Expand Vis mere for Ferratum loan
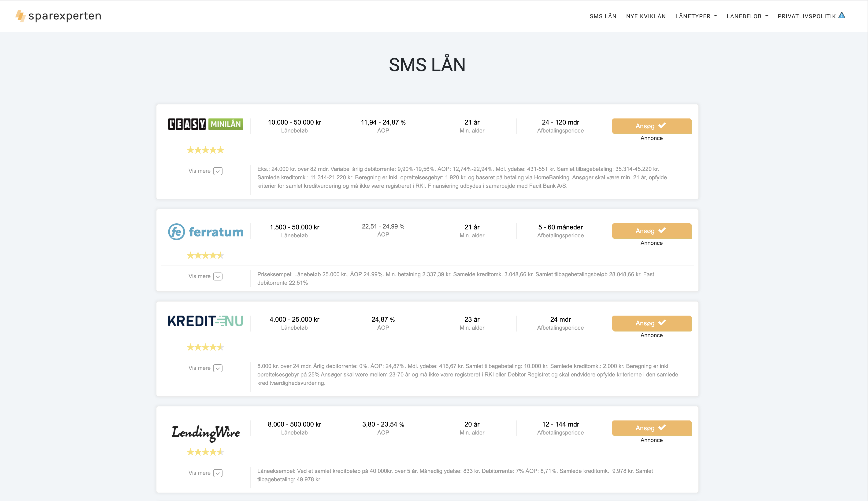This screenshot has height=501, width=868. pyautogui.click(x=205, y=276)
